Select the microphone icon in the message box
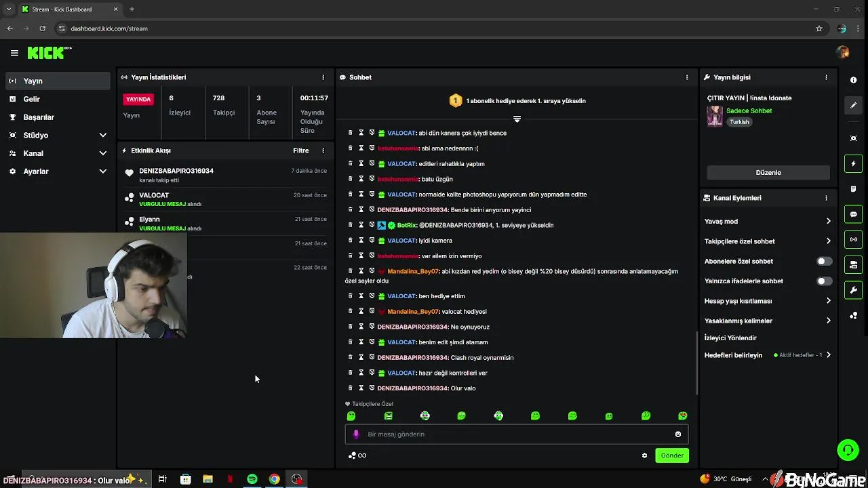The height and width of the screenshot is (488, 868). tap(356, 434)
